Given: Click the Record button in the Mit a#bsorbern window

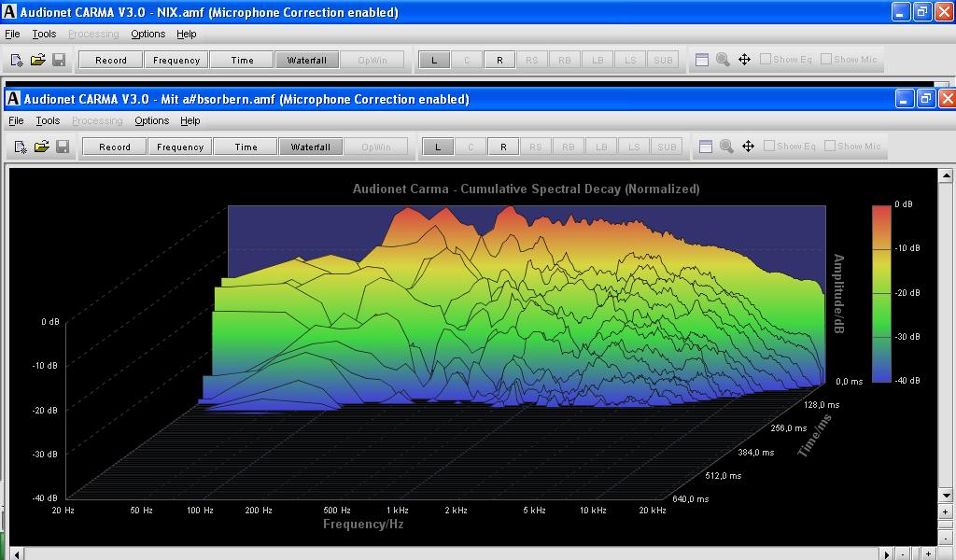Looking at the screenshot, I should [x=115, y=147].
